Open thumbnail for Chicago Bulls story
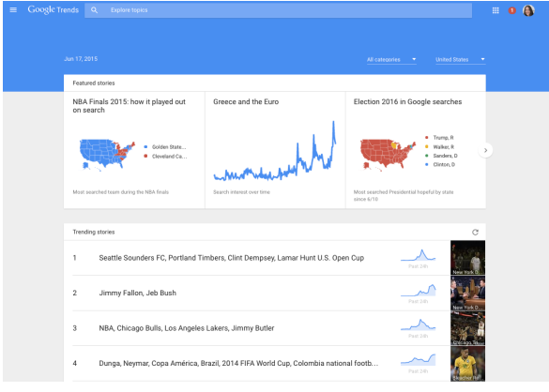Screen dimensions: 549x392 (x=467, y=328)
